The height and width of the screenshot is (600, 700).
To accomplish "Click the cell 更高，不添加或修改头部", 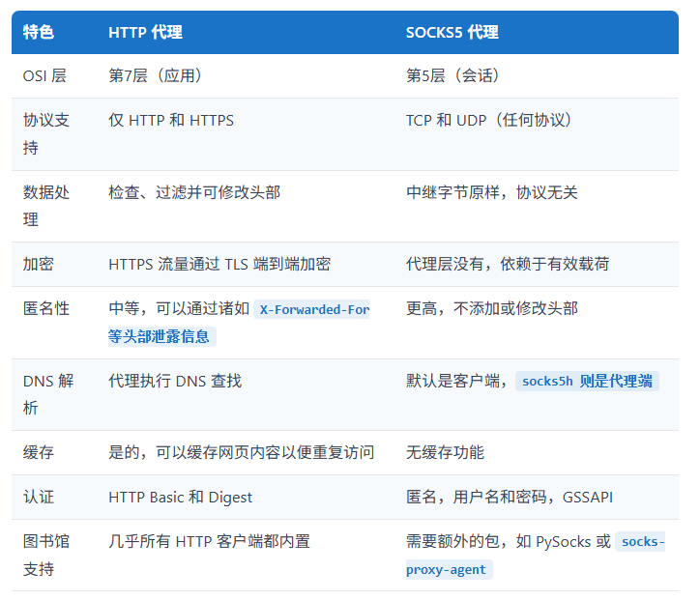I will click(491, 309).
